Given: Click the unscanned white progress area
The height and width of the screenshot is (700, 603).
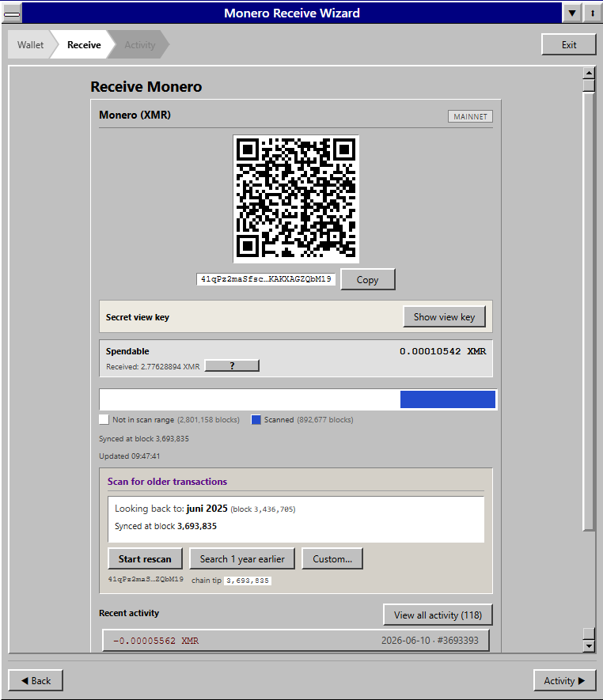Looking at the screenshot, I should (250, 399).
